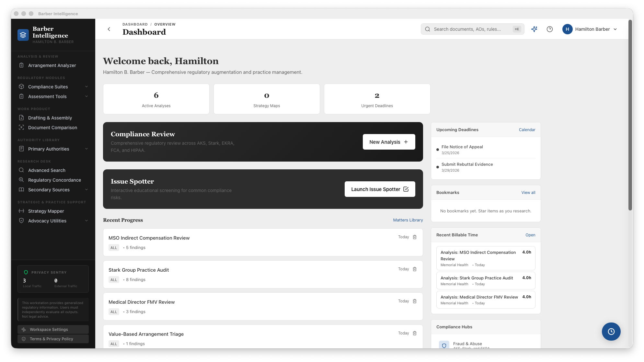The image size is (644, 362).
Task: Select Submit Rebuttal Evidence deadline
Action: 486,167
